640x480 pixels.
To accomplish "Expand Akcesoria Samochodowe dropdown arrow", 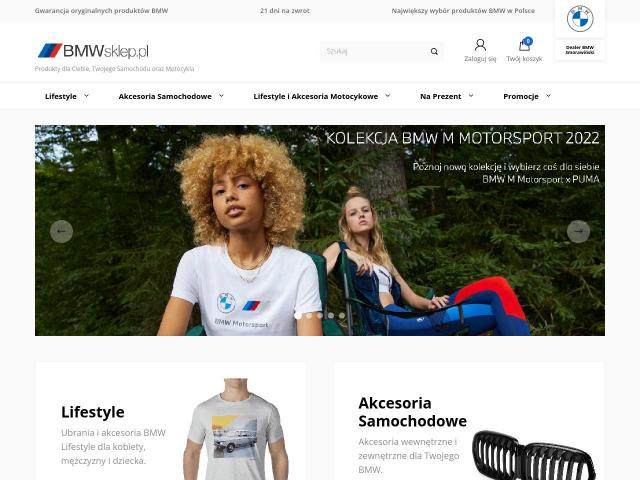I will point(221,96).
